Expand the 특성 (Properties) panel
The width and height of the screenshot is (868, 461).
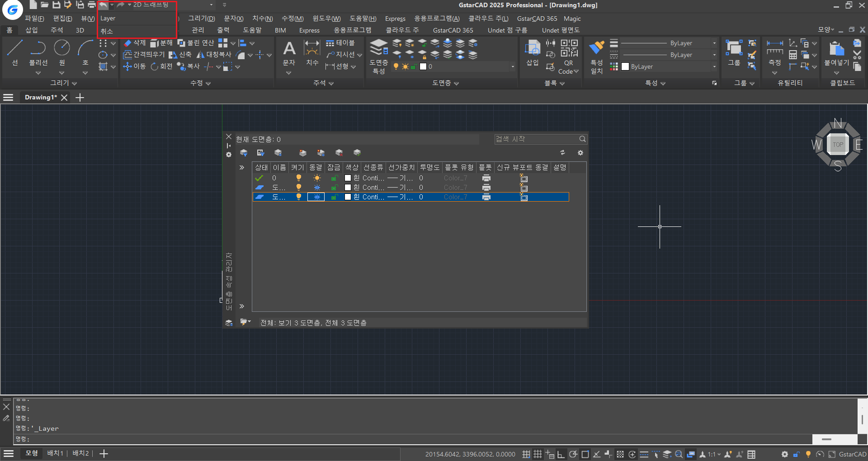[x=655, y=83]
